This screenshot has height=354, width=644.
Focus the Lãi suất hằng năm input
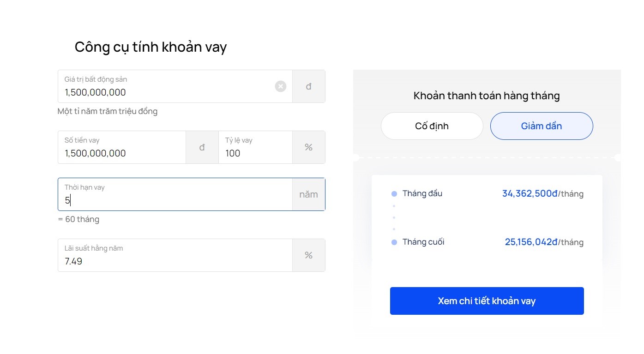point(175,255)
